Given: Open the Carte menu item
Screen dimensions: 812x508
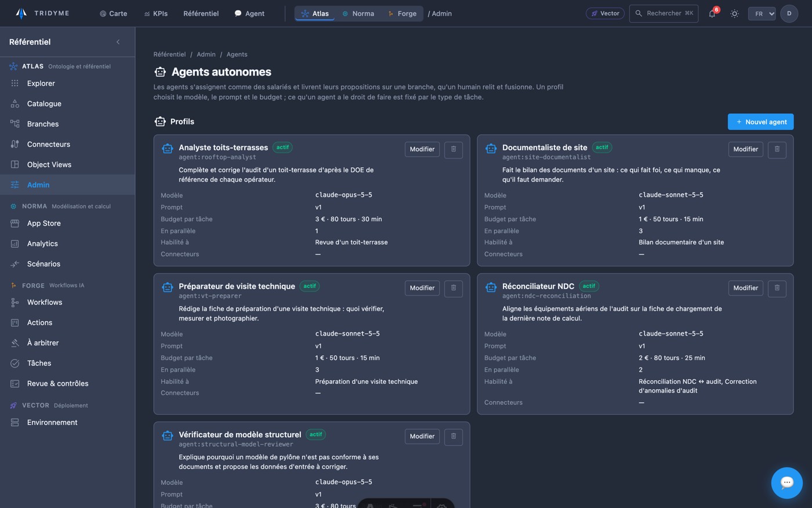Looking at the screenshot, I should [x=113, y=13].
